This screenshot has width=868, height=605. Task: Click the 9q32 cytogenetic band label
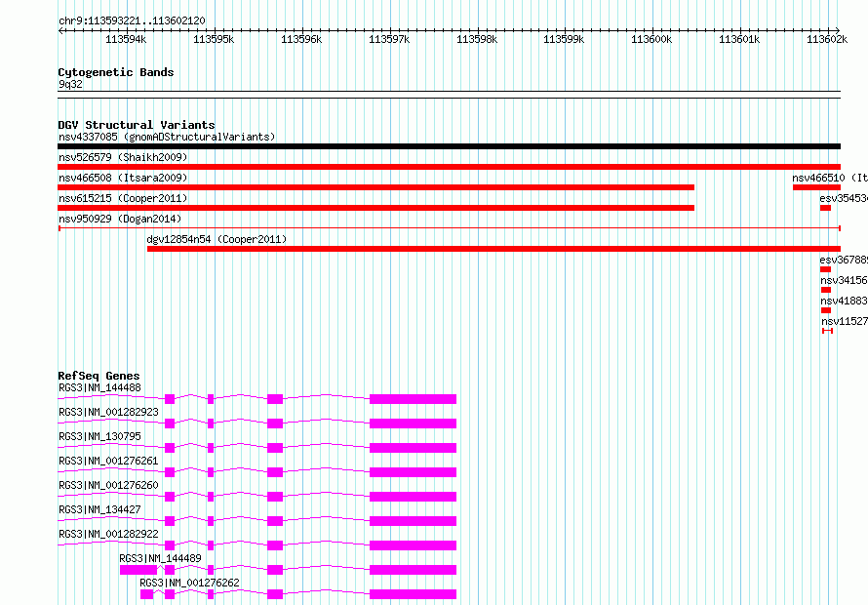coord(70,84)
